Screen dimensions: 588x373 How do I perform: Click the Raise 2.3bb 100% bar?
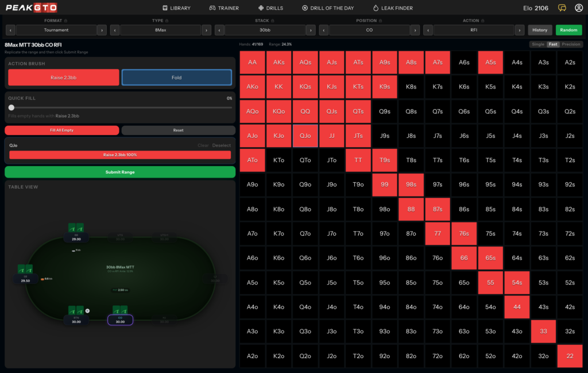tap(120, 155)
